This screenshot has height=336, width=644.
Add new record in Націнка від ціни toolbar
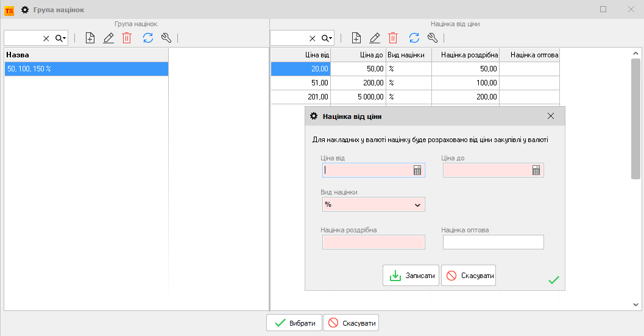coord(356,38)
